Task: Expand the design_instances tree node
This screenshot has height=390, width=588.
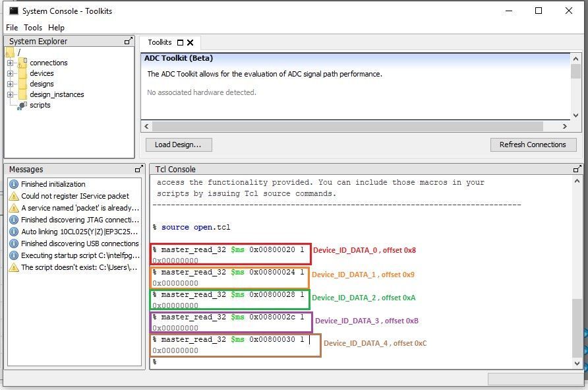Action: click(11, 94)
